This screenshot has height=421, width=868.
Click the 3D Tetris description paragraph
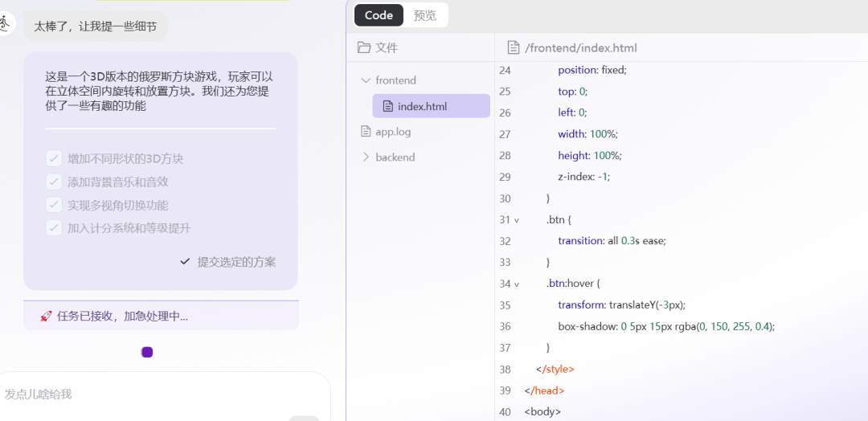point(159,92)
